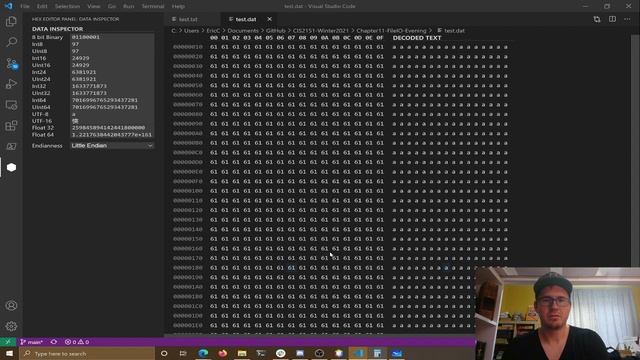This screenshot has height=360, width=640.
Task: Click Users in the breadcrumb path
Action: tap(191, 31)
